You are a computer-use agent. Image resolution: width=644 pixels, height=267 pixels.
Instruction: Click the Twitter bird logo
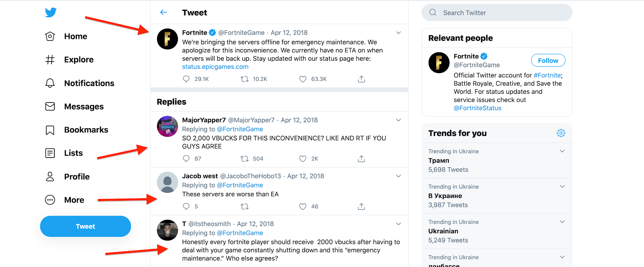pyautogui.click(x=51, y=12)
